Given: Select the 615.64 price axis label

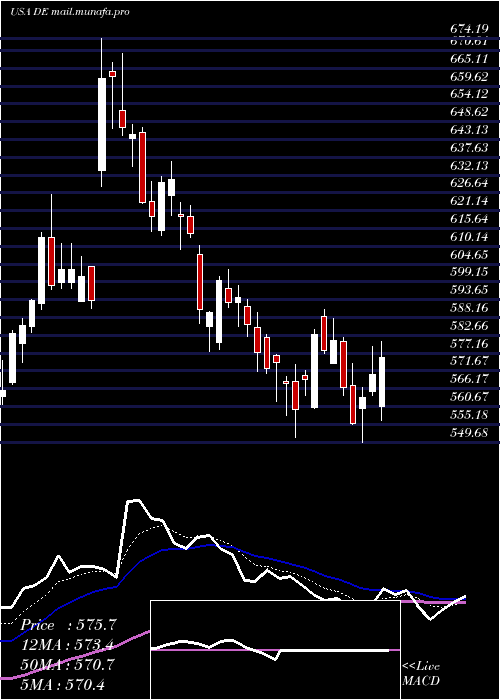Looking at the screenshot, I should click(469, 219).
